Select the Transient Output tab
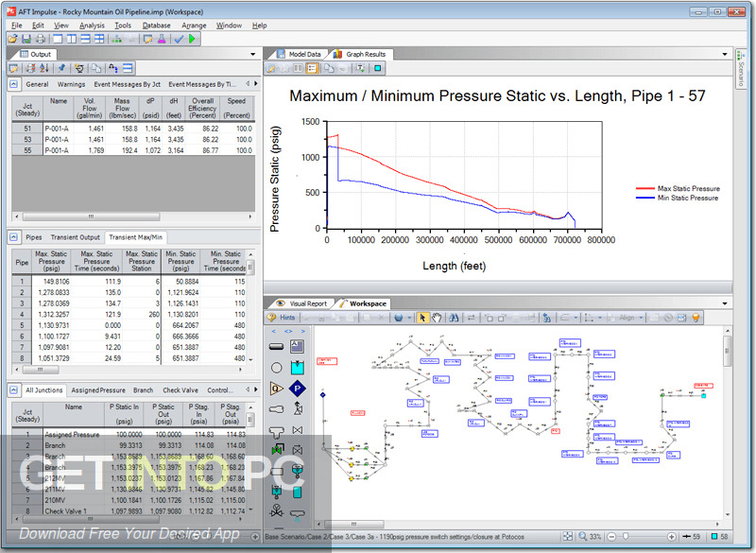 pos(76,237)
